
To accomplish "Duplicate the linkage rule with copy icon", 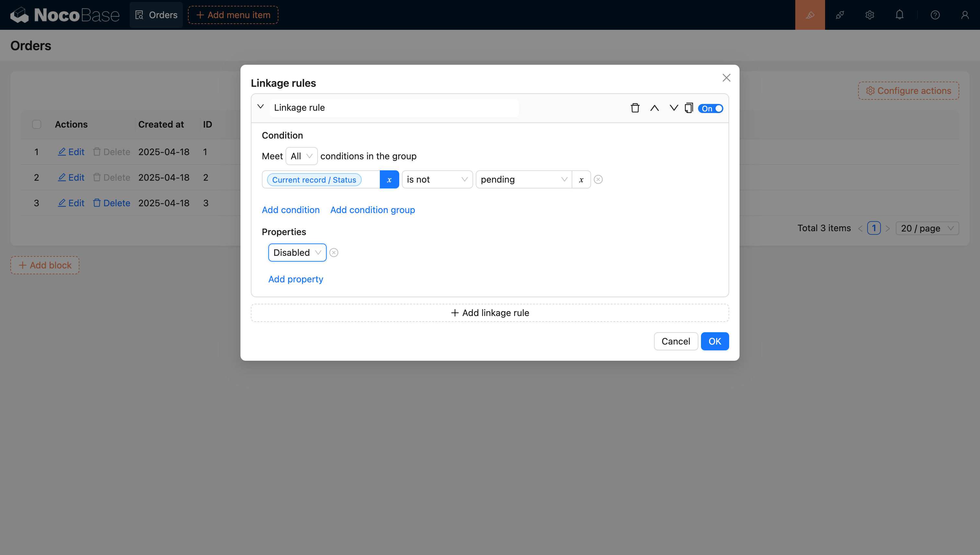I will (x=689, y=108).
